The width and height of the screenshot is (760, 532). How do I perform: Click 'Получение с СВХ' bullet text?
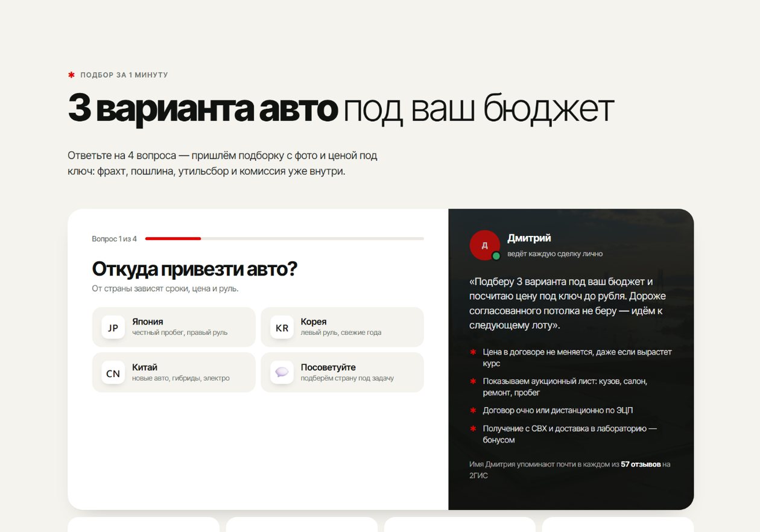coord(570,434)
